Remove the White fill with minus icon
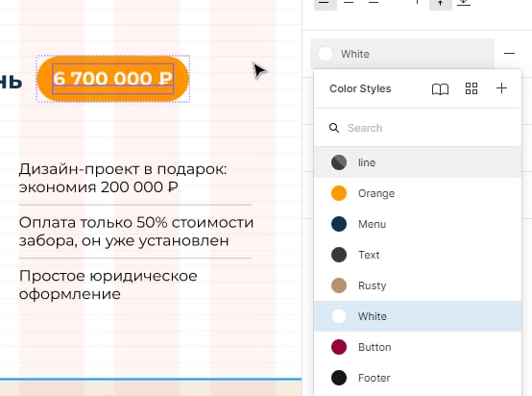Image resolution: width=532 pixels, height=396 pixels. (x=509, y=54)
